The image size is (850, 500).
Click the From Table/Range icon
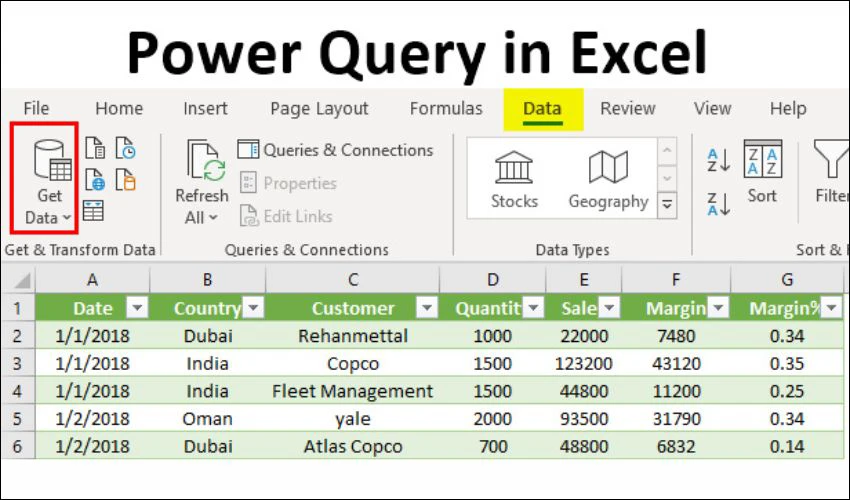93,211
